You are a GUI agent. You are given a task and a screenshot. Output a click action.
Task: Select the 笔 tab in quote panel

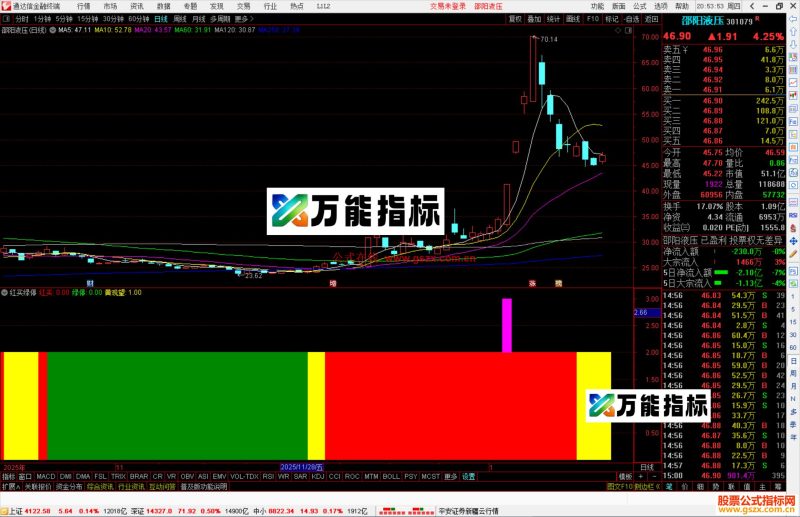click(x=669, y=486)
